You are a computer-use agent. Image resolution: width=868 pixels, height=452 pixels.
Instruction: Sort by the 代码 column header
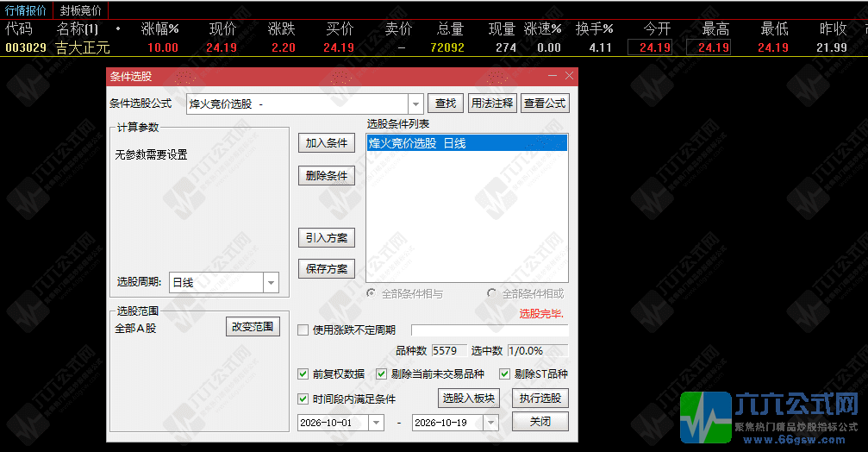(19, 28)
